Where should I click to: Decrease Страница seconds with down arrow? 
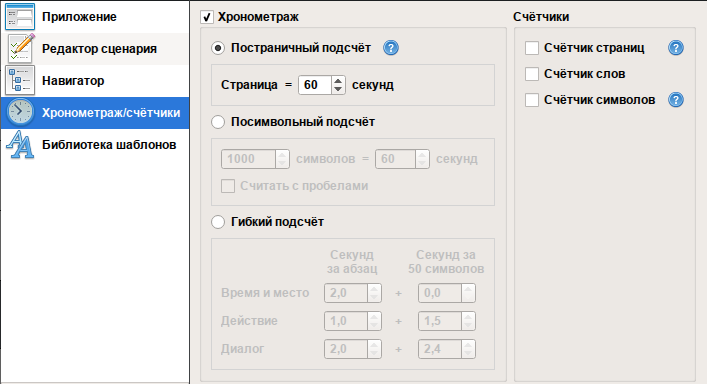(338, 89)
